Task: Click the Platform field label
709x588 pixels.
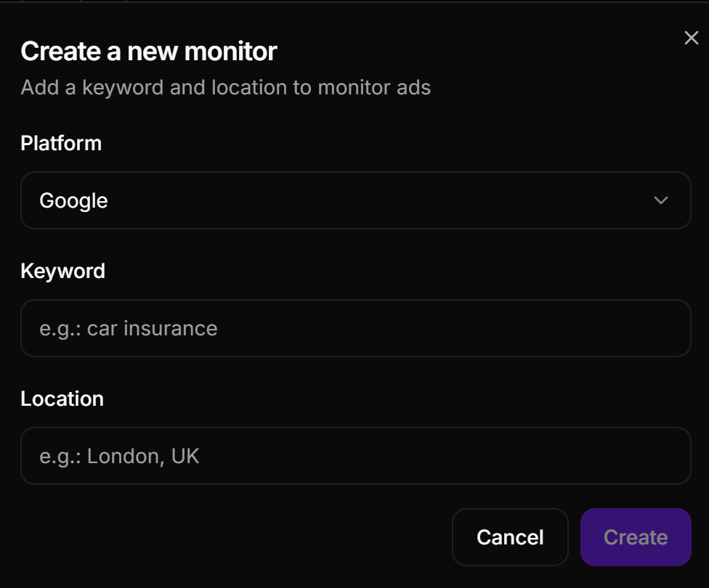Action: click(x=61, y=143)
